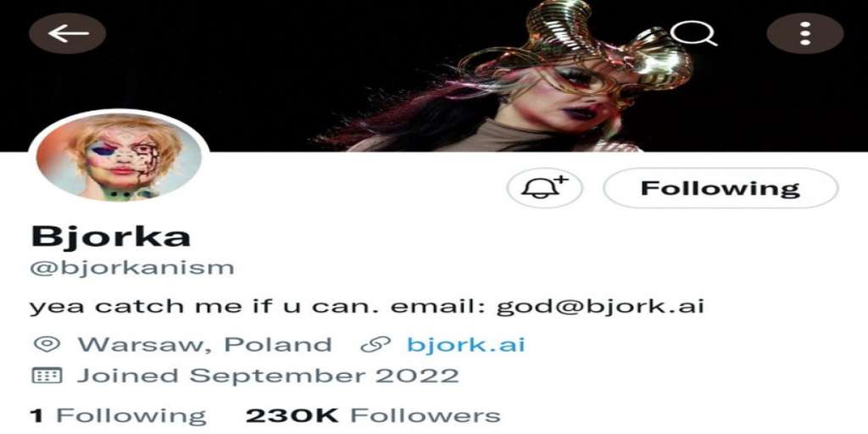The image size is (868, 434).
Task: Tap the email god@bjork.ai in bio
Action: pos(600,306)
